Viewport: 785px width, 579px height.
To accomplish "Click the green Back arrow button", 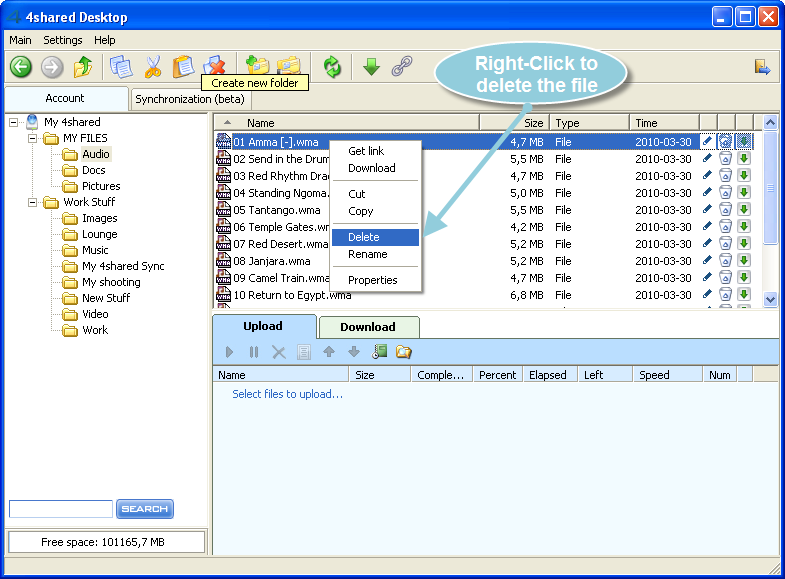I will (21, 67).
